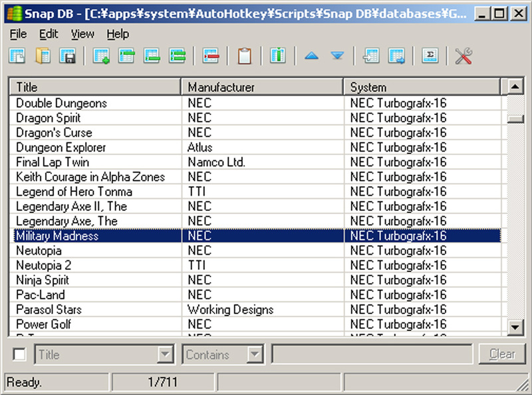The height and width of the screenshot is (395, 532).
Task: Select the Parasol Stars row
Action: tap(255, 309)
